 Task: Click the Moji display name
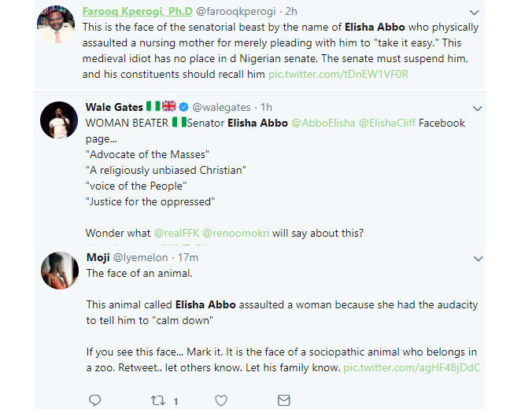98,257
